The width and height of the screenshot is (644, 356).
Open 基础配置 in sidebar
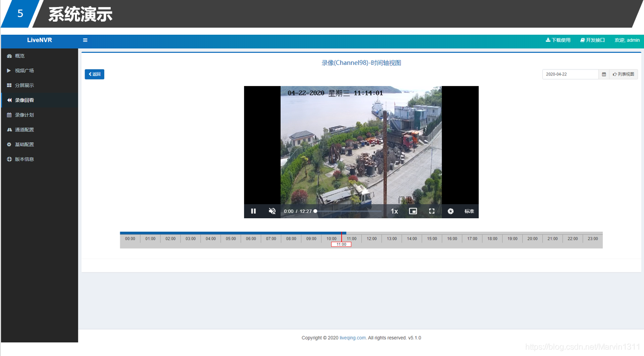39,144
